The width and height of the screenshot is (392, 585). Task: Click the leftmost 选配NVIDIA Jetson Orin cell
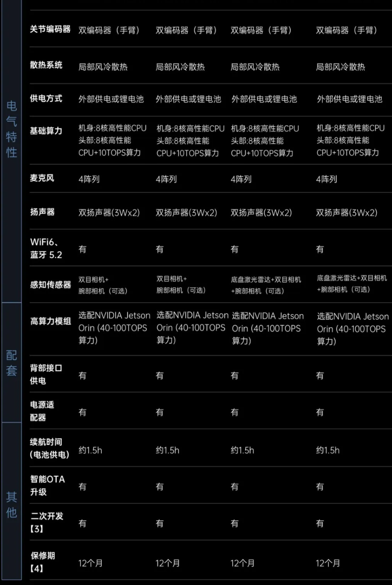point(114,327)
